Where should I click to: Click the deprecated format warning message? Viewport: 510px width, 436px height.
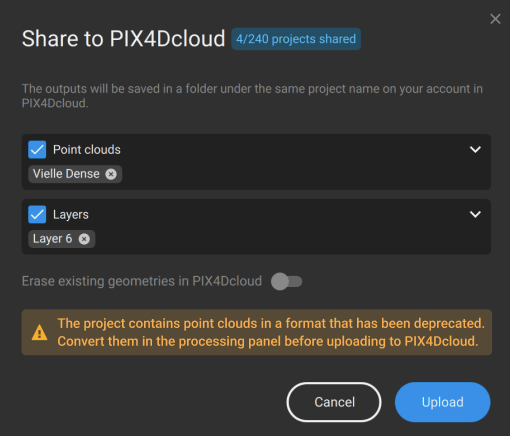271,332
